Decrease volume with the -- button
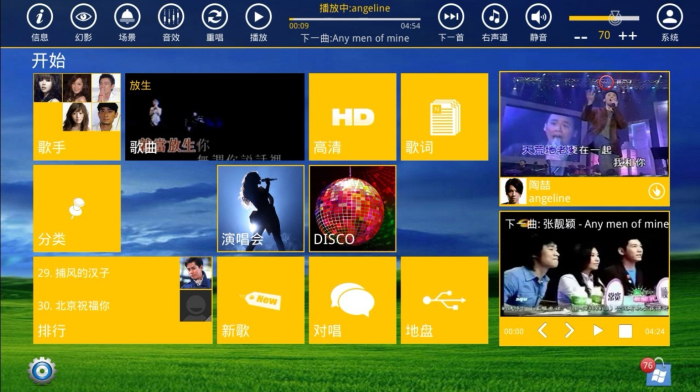700x392 pixels. point(580,38)
